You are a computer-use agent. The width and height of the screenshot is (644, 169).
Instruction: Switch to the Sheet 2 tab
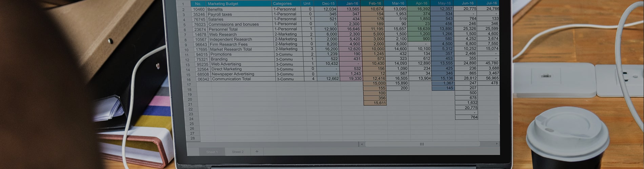(238, 152)
